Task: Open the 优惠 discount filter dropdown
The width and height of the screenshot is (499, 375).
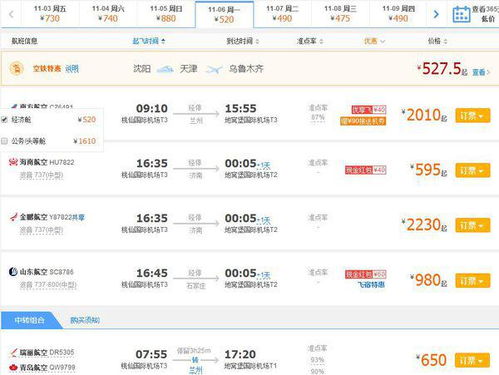Action: coord(374,41)
